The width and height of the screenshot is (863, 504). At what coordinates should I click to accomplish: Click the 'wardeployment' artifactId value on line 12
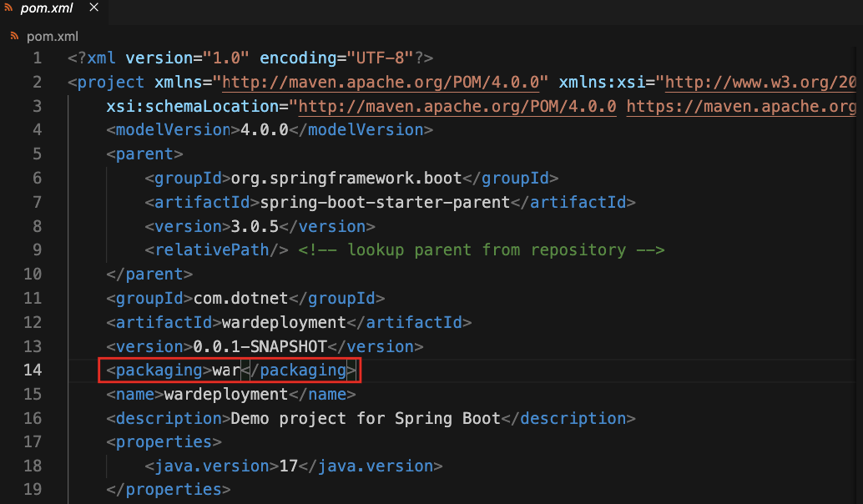click(x=284, y=322)
